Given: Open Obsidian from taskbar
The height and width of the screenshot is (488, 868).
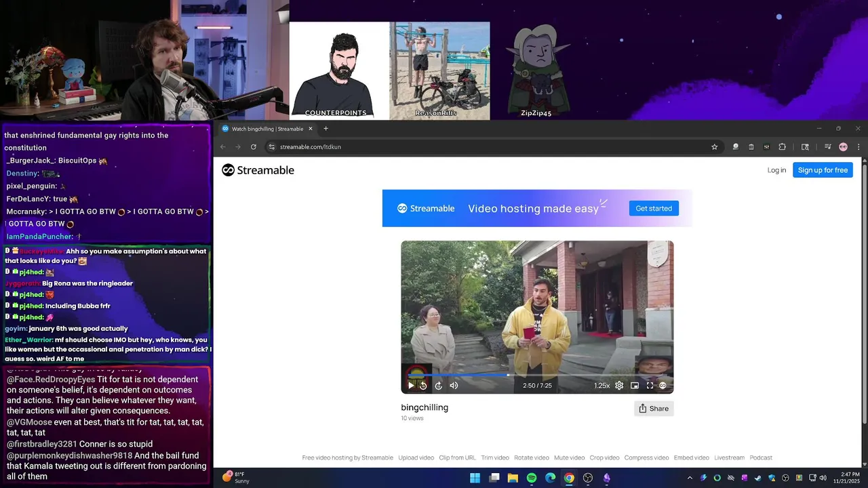Looking at the screenshot, I should coord(607,478).
